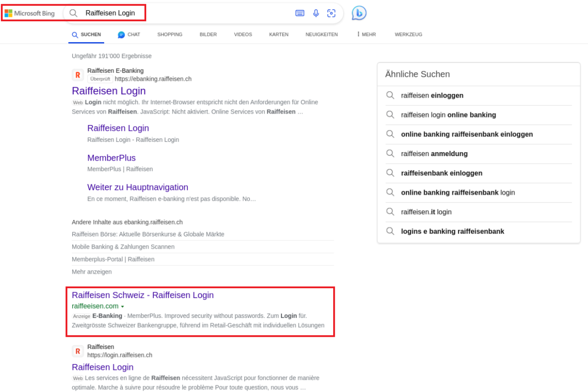Viewport: 588px width, 392px height.
Task: Expand 'Mehr anzeigen' under ebanking.raiffeisen.ch
Action: click(92, 272)
